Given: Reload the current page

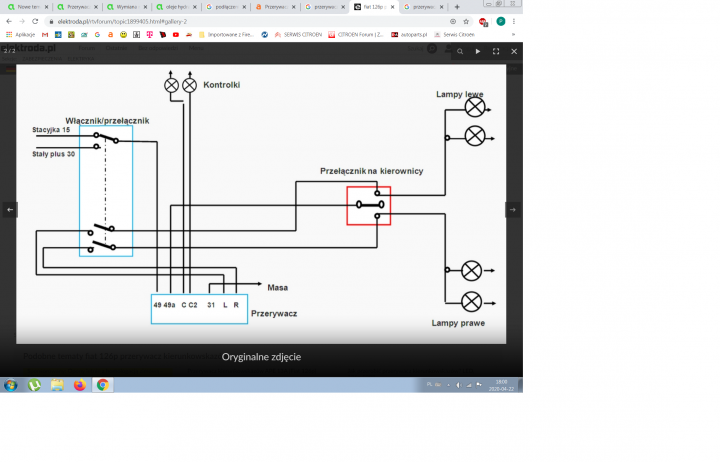Looking at the screenshot, I should pos(31,21).
